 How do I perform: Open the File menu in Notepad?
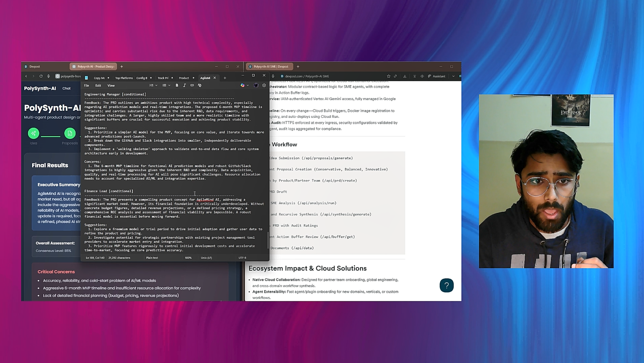[x=87, y=85]
